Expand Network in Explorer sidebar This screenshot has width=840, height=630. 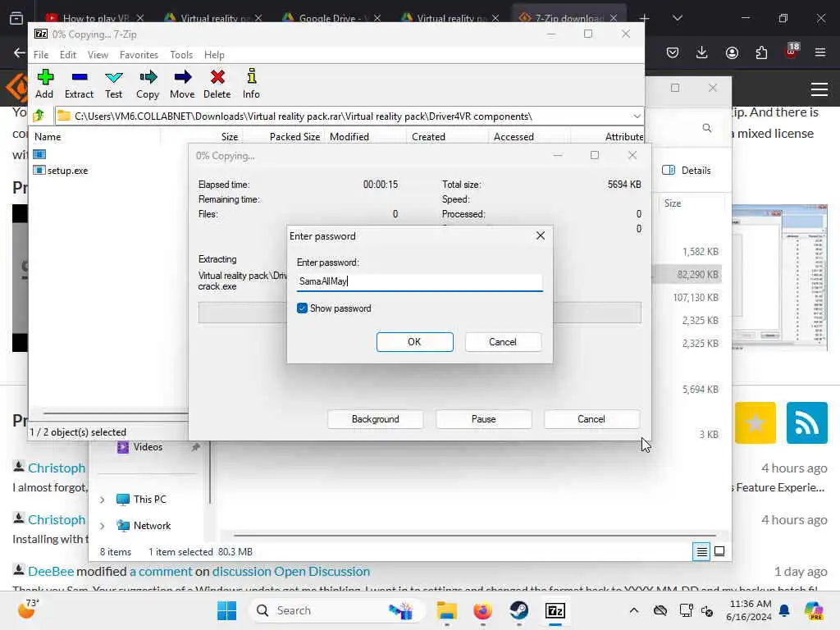pos(102,526)
